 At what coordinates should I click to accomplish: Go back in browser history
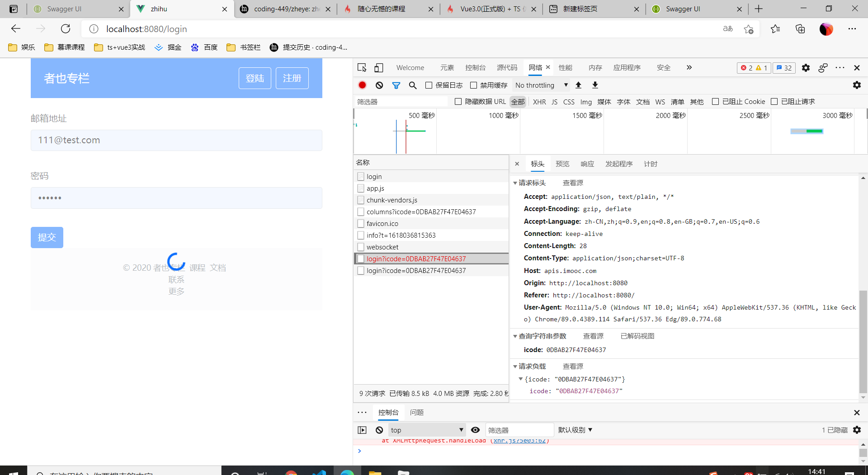coord(16,29)
